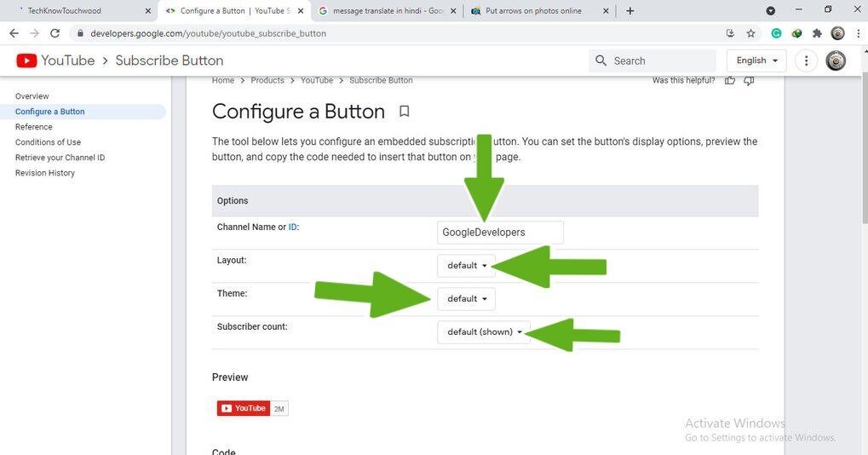Click the Home breadcrumb link

click(x=223, y=80)
